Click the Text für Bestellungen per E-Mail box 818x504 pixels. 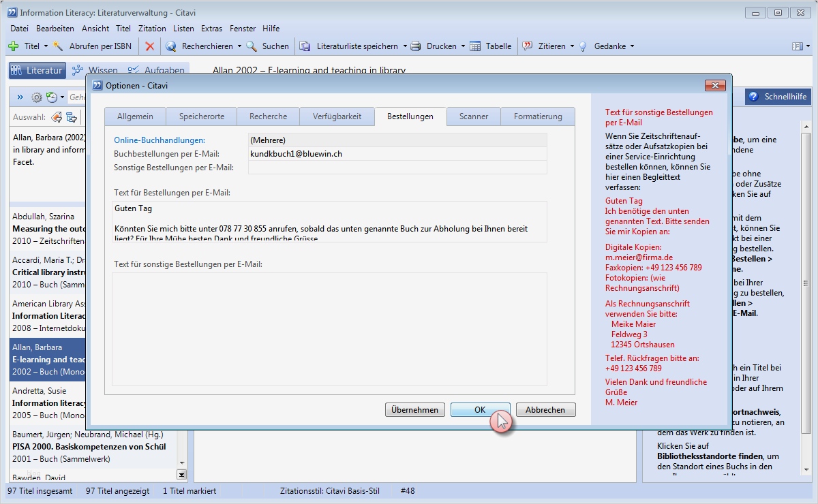point(329,221)
